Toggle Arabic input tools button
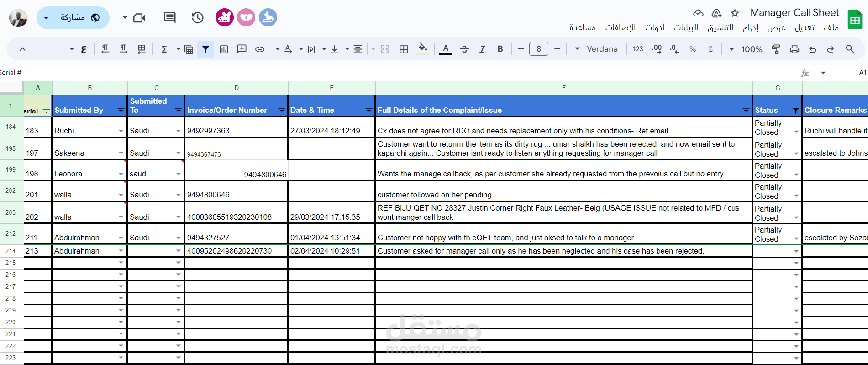This screenshot has height=365, width=868. [84, 49]
